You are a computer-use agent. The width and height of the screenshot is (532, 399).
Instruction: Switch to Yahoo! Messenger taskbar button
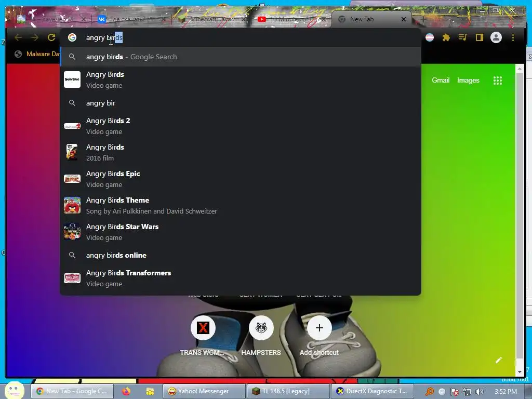click(204, 391)
